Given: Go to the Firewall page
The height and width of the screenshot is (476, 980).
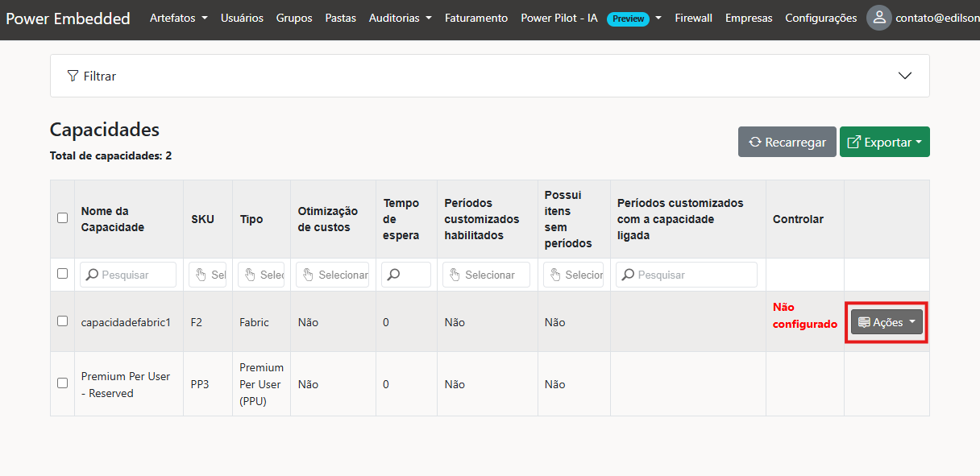Looking at the screenshot, I should point(693,18).
